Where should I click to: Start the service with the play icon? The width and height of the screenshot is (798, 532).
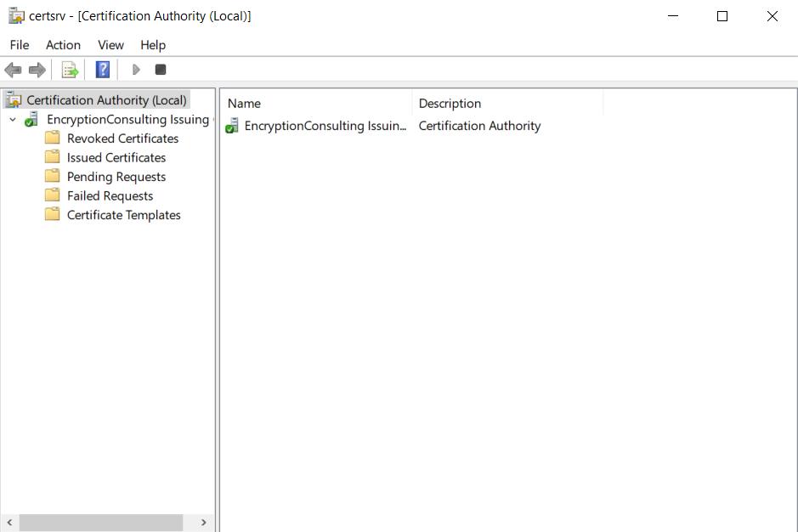pos(136,69)
